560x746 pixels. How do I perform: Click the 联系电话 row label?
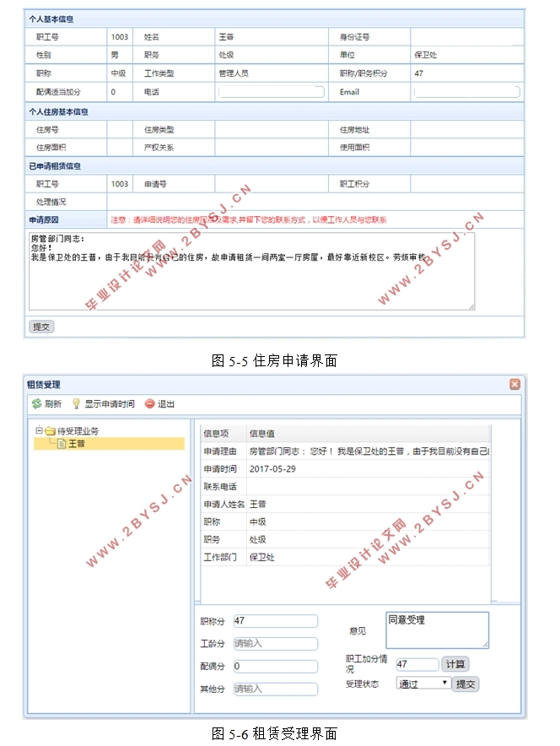220,487
